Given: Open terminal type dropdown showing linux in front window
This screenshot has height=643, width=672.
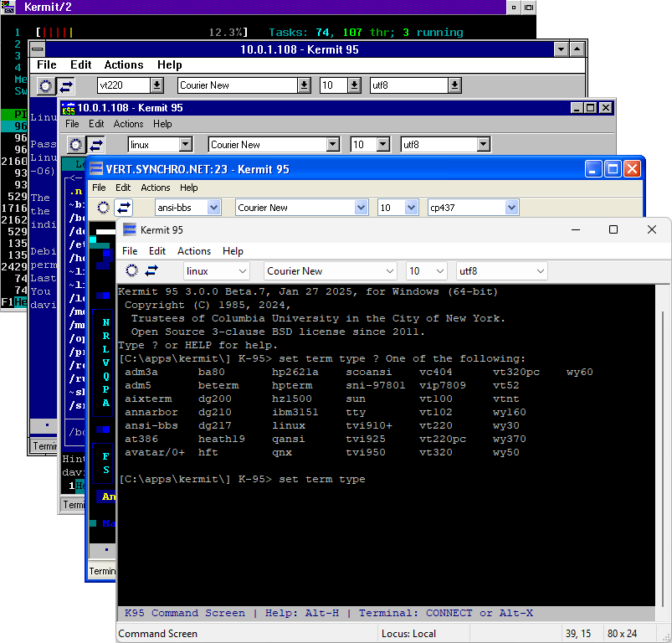Looking at the screenshot, I should pos(217,271).
